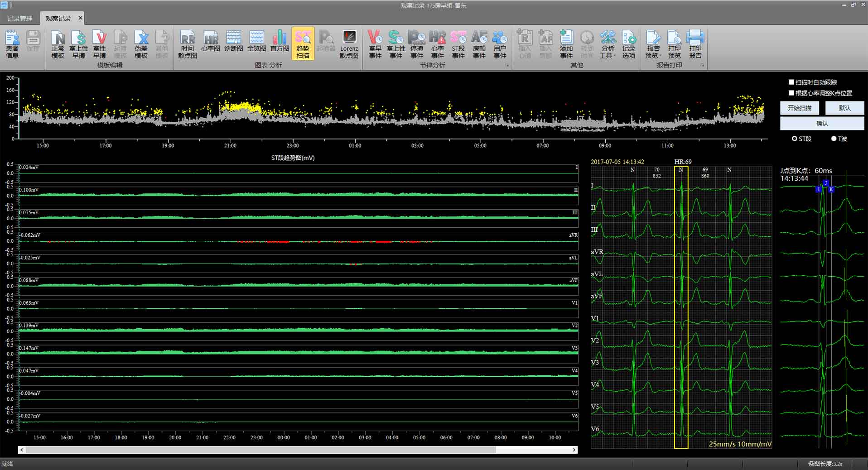
Task: Expand the 报告打印 group launcher
Action: point(702,65)
